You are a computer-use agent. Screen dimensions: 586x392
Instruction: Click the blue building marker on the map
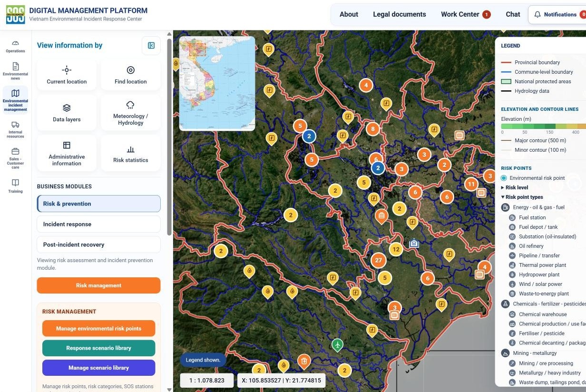(414, 243)
